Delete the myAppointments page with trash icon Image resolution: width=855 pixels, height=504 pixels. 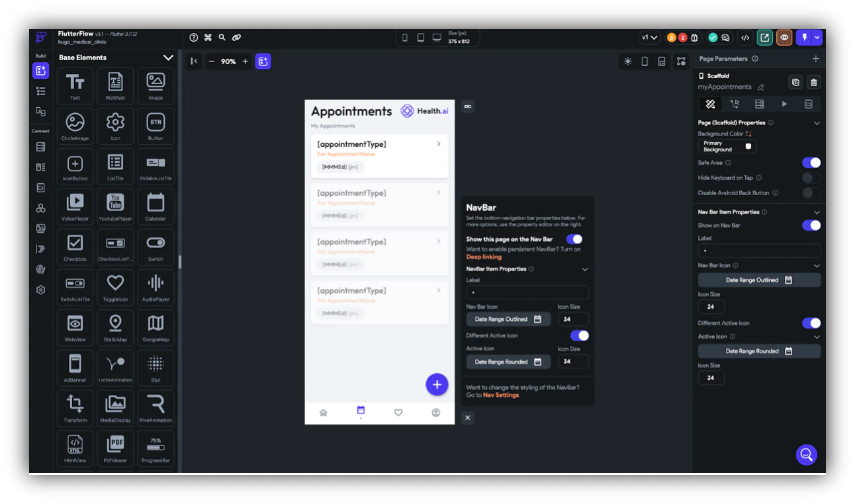814,83
